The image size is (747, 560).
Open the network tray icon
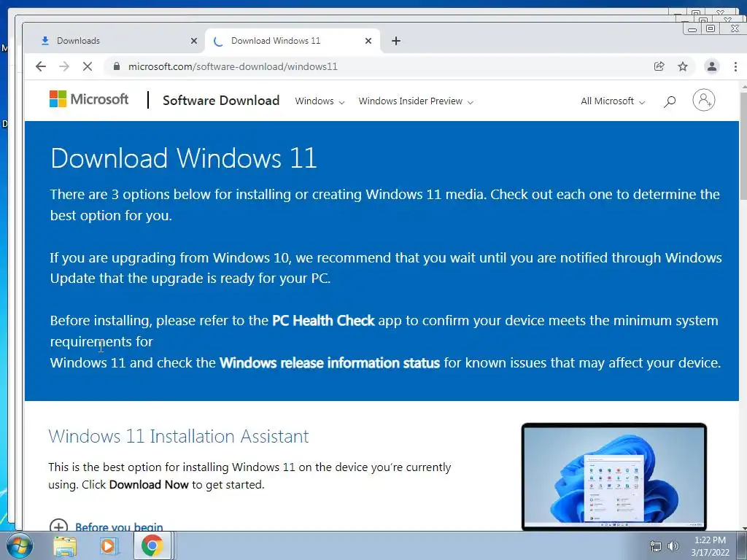click(x=656, y=546)
